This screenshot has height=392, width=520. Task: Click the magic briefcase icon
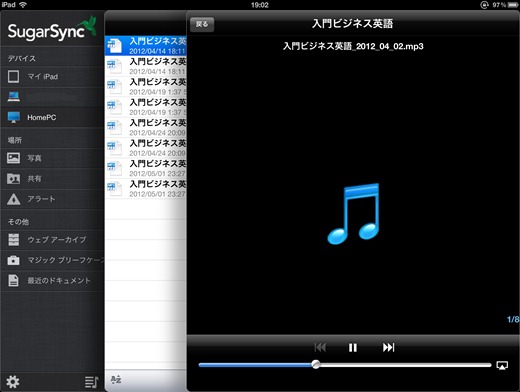(13, 260)
